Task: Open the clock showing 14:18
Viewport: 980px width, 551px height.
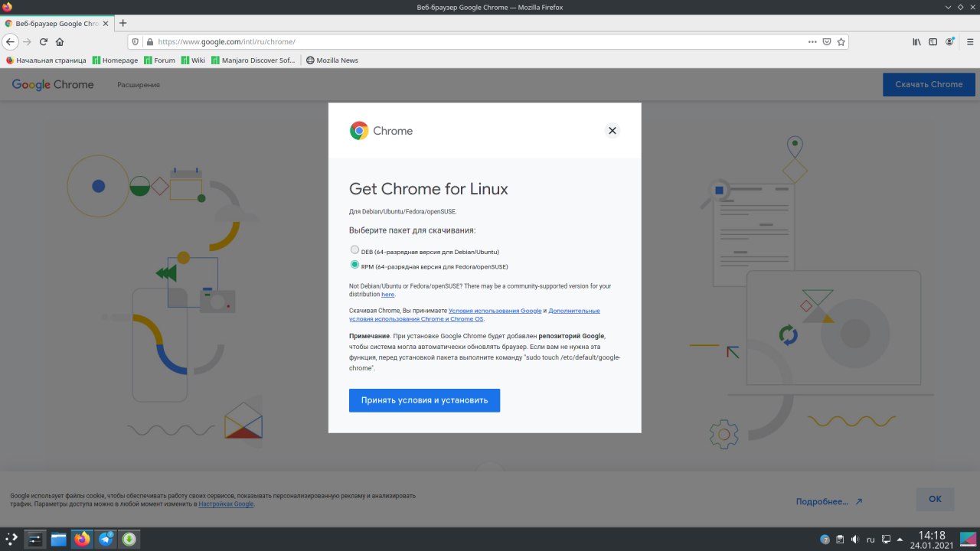Action: coord(931,539)
